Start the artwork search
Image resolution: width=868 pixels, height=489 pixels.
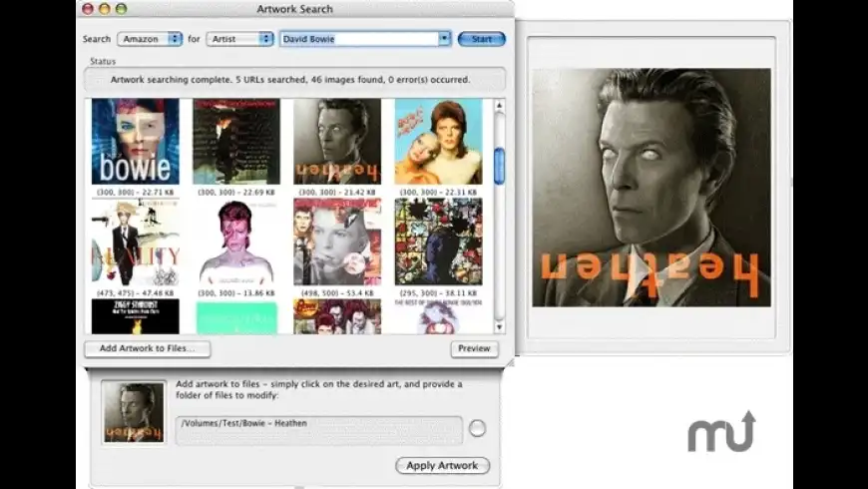click(482, 39)
